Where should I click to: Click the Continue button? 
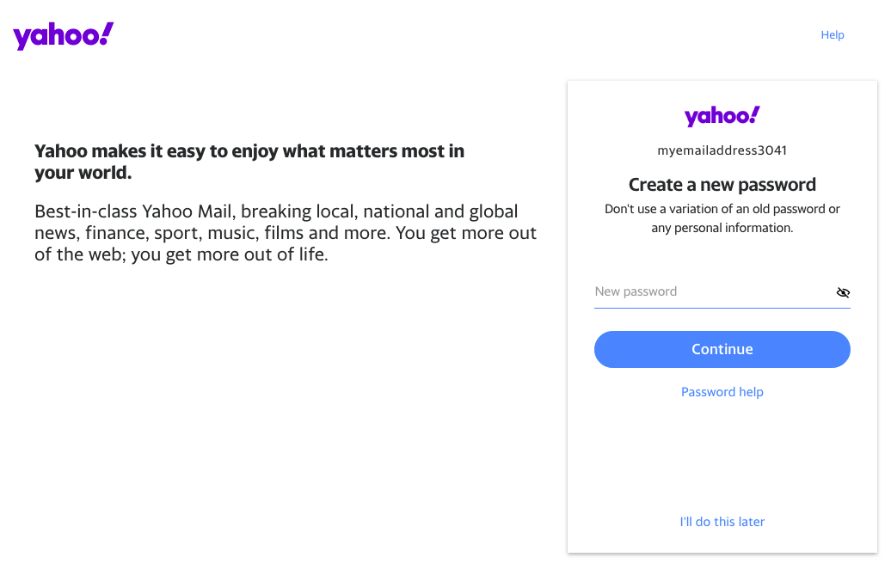click(x=722, y=349)
